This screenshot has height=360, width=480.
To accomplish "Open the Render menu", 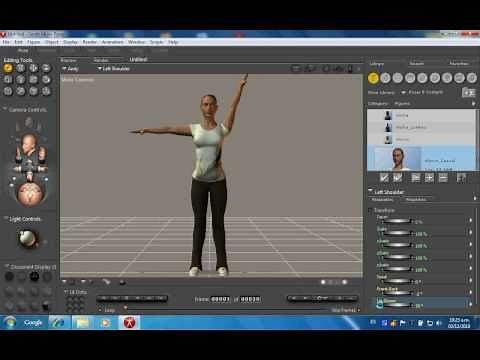I will (89, 42).
